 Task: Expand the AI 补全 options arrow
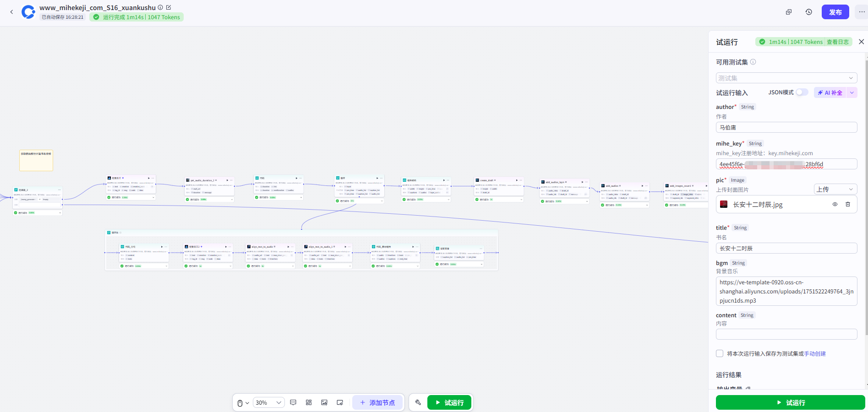(x=852, y=92)
